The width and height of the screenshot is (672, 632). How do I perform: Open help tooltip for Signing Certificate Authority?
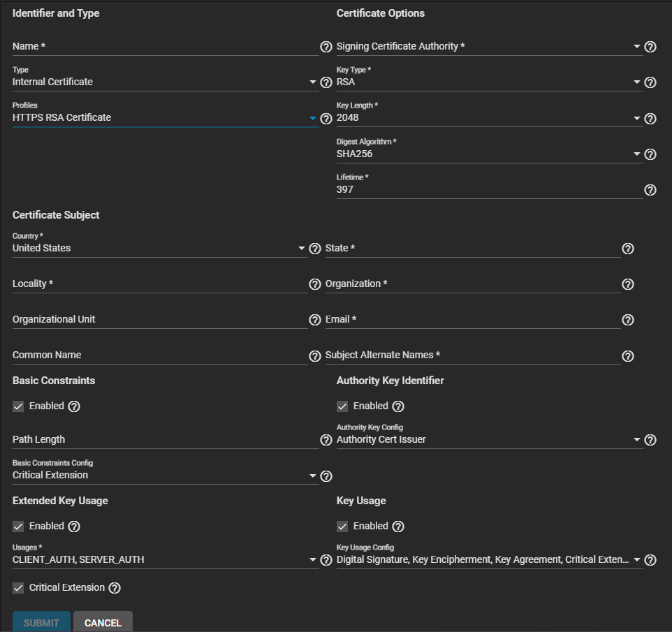click(x=650, y=47)
